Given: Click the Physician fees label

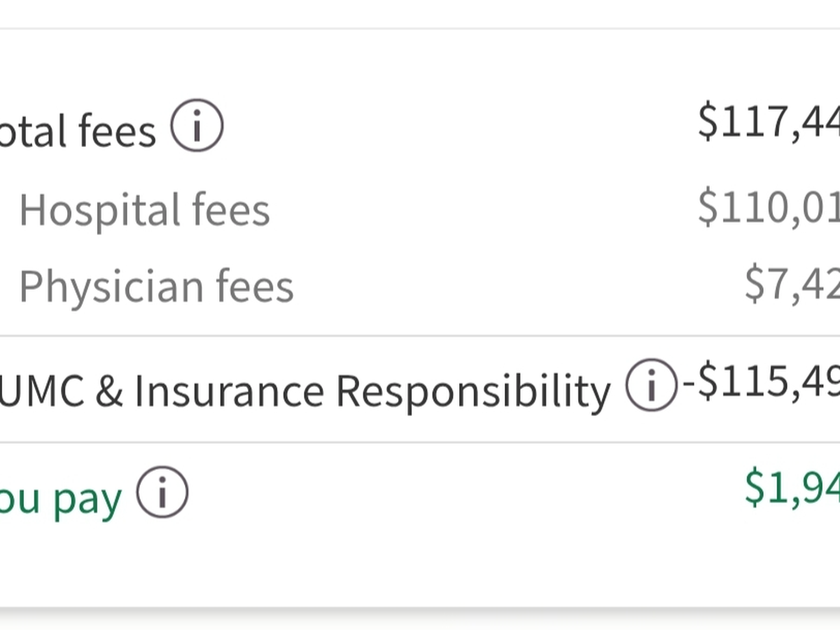Looking at the screenshot, I should pos(156,286).
